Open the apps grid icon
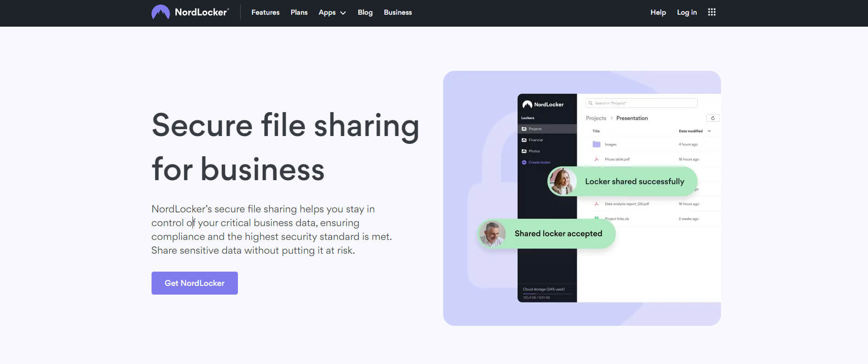This screenshot has height=364, width=868. pos(712,12)
